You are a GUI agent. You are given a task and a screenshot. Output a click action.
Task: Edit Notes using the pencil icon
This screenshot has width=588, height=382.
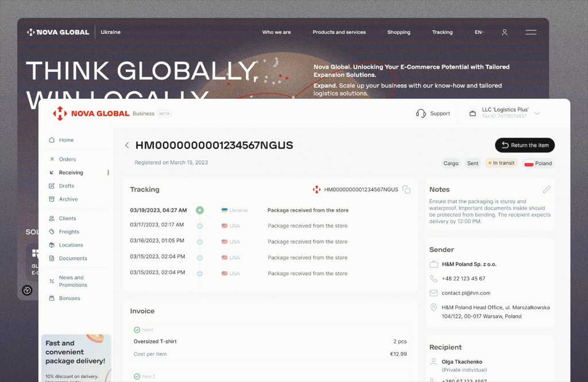pyautogui.click(x=547, y=190)
